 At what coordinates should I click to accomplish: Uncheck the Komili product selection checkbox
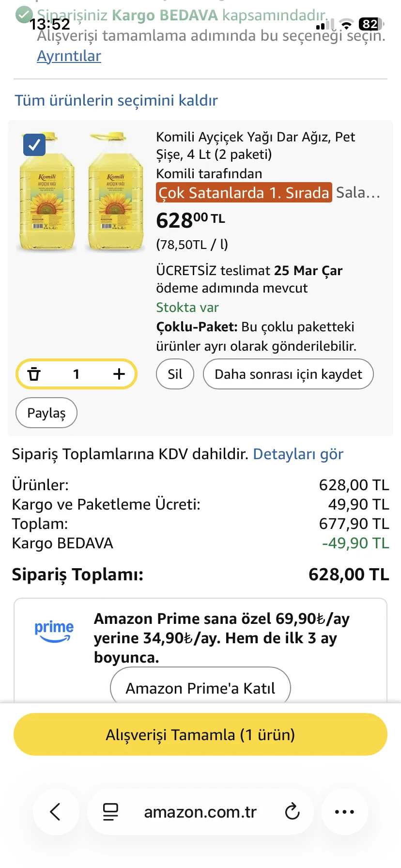[x=34, y=144]
